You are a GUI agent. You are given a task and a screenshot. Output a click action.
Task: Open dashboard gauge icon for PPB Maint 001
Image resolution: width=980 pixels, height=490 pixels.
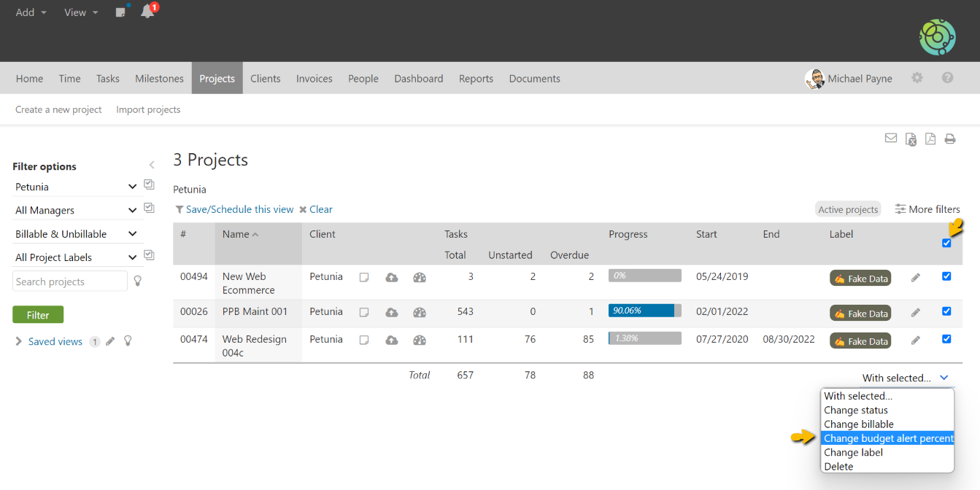tap(420, 312)
